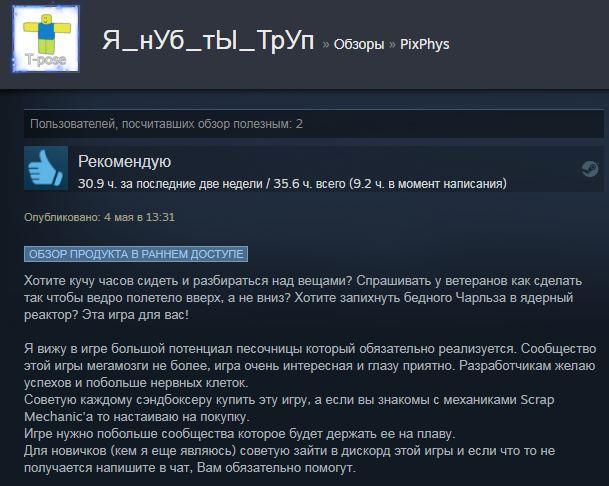
Task: Click the Рекомендую heading
Action: tap(124, 161)
